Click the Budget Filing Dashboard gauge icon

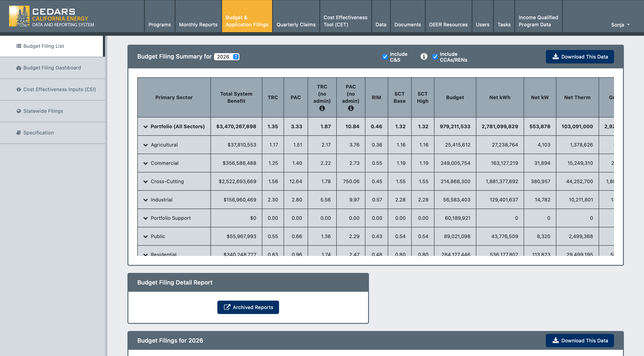(x=19, y=68)
